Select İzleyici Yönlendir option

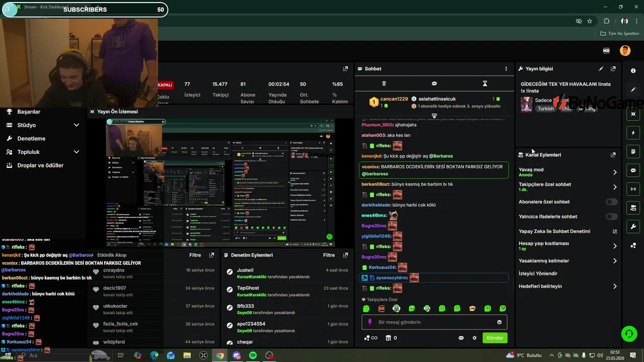click(538, 274)
